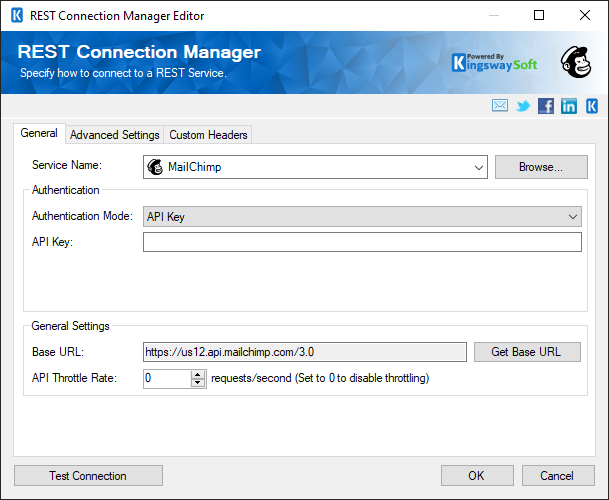Image resolution: width=609 pixels, height=500 pixels.
Task: Click the Test Connection button
Action: 88,476
